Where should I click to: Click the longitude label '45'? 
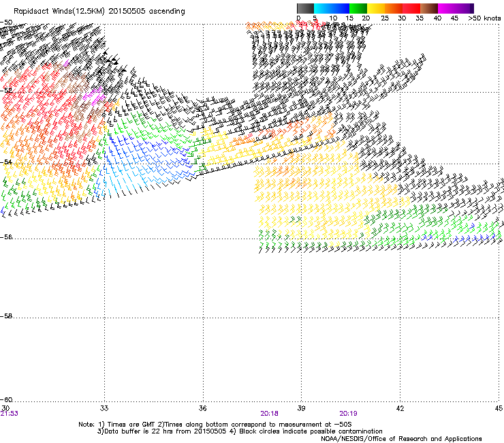(x=499, y=408)
